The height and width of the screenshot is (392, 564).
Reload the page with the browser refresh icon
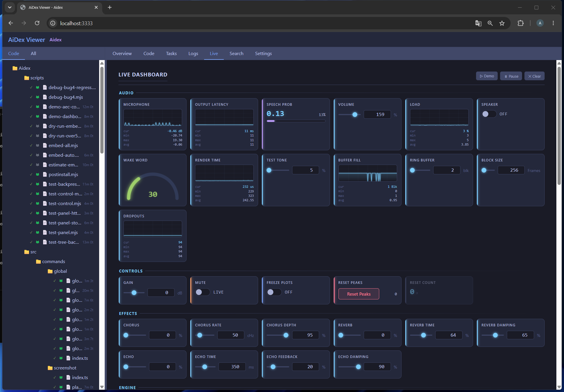(37, 23)
